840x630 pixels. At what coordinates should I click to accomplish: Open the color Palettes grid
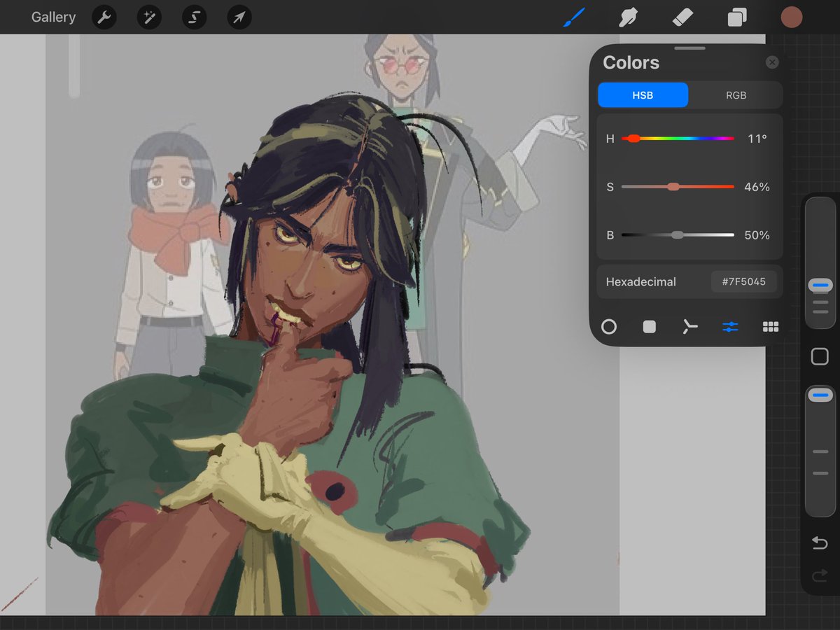[x=771, y=326]
